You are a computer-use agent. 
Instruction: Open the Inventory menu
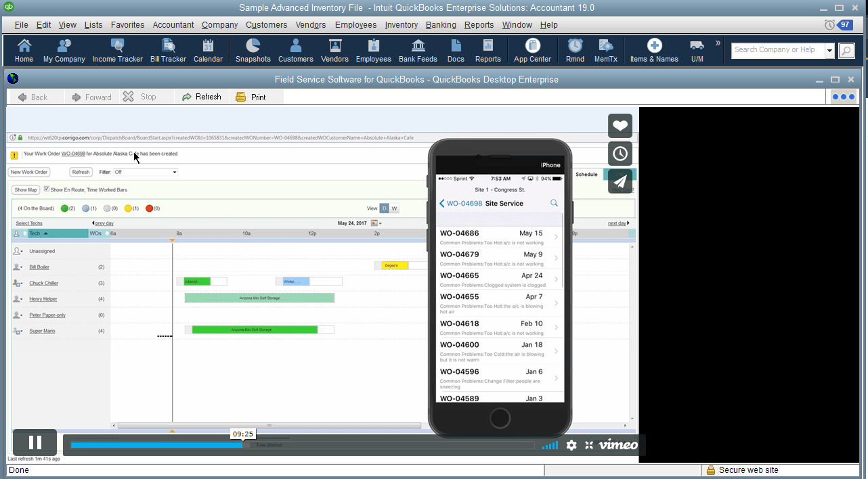402,25
